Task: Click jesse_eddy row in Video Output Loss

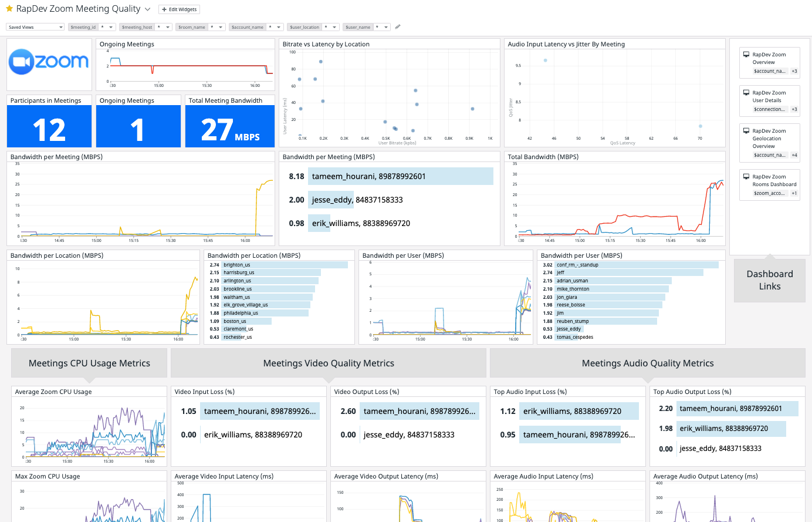Action: (408, 435)
